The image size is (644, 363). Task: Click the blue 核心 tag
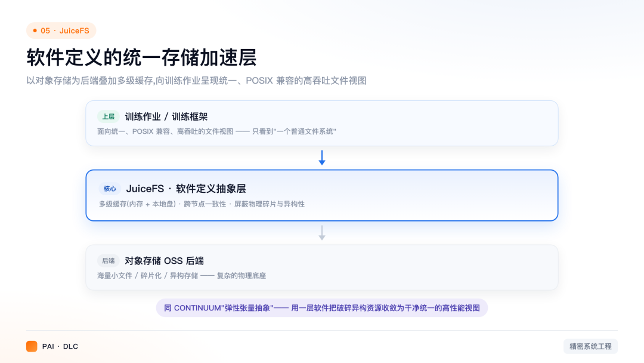point(110,189)
